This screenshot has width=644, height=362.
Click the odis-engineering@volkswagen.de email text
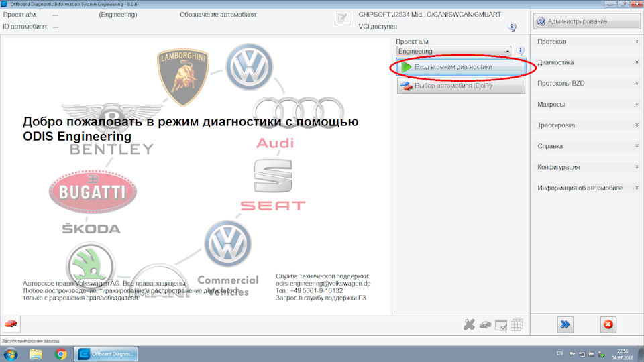323,283
